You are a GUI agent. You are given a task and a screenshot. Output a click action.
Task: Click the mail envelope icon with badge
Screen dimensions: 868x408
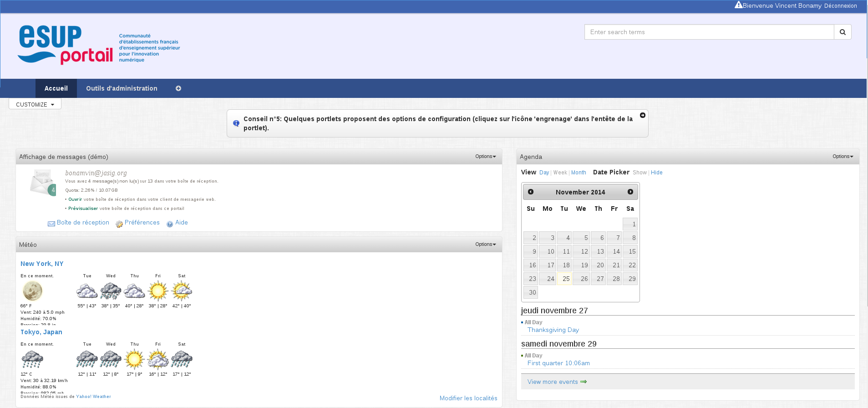tap(43, 183)
